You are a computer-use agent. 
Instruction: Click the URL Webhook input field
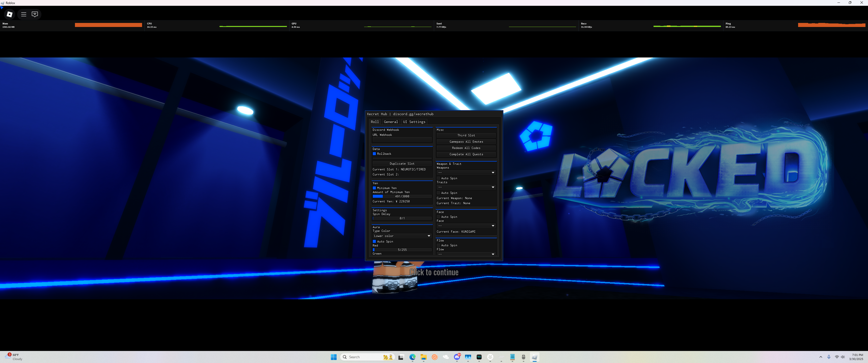coord(402,139)
